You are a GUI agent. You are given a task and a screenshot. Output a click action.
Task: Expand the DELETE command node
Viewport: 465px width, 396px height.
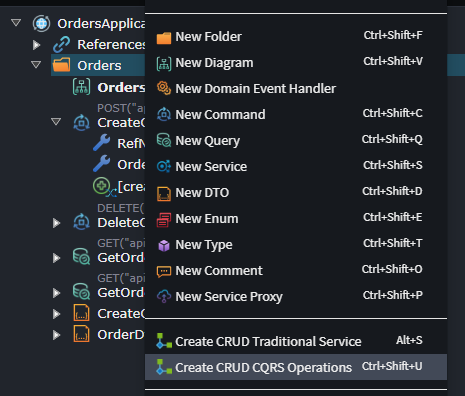(x=56, y=223)
